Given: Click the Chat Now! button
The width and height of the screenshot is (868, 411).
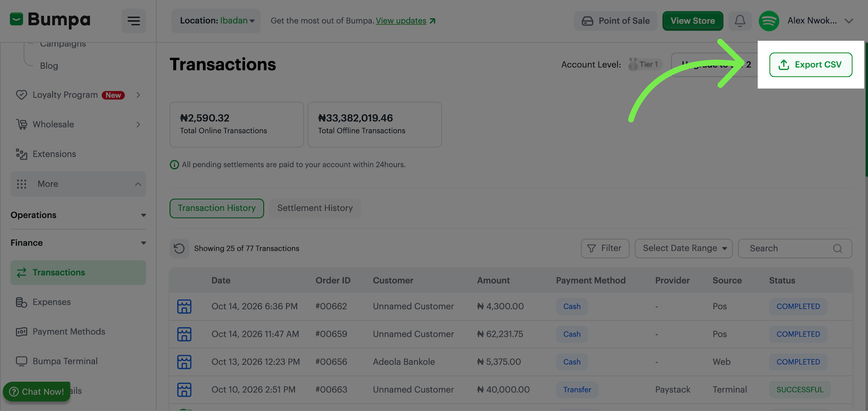Looking at the screenshot, I should pyautogui.click(x=37, y=391).
